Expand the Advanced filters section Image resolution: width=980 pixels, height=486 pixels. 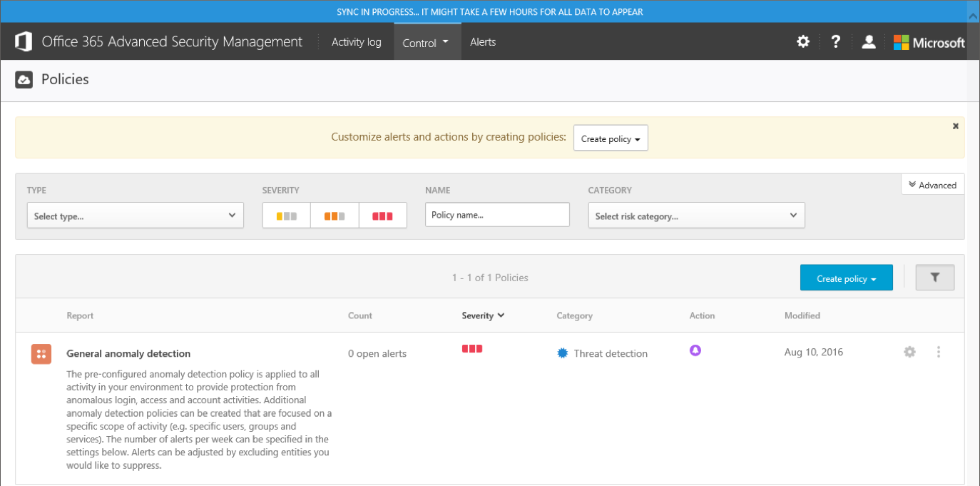pos(932,184)
